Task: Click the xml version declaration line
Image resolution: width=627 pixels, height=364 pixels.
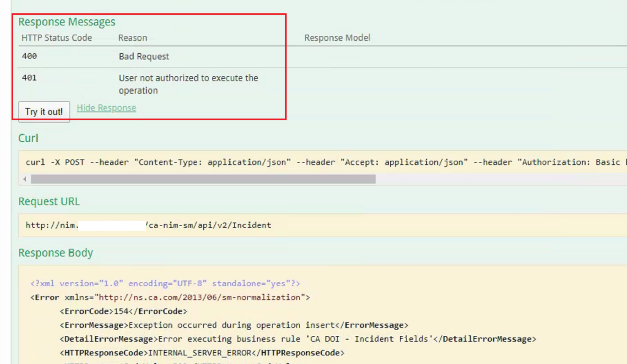Action: pyautogui.click(x=165, y=284)
